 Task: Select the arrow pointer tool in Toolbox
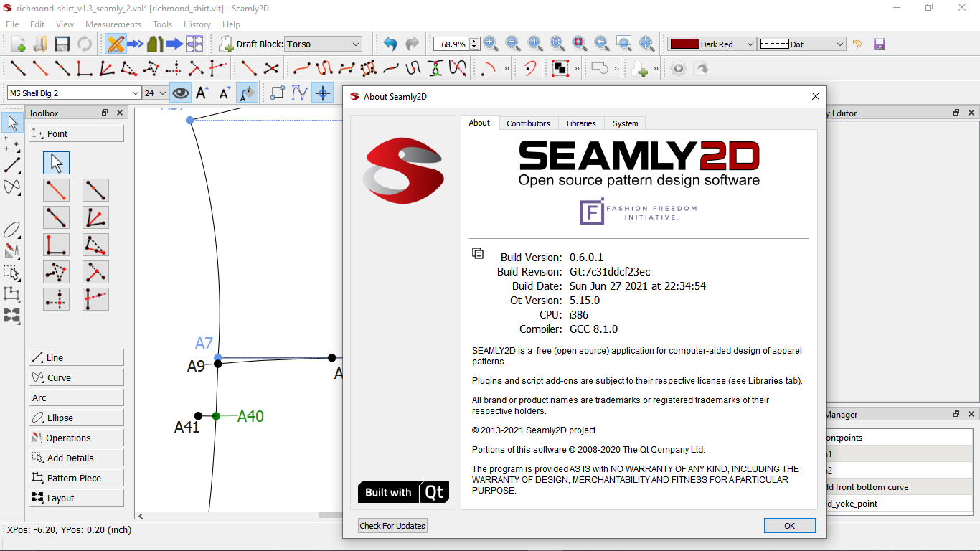(x=56, y=163)
